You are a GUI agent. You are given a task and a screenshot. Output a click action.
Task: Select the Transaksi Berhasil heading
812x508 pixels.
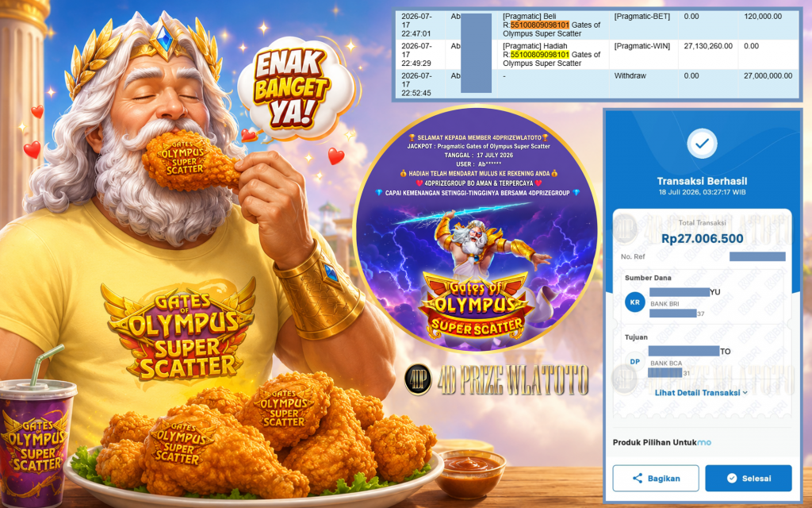(702, 181)
